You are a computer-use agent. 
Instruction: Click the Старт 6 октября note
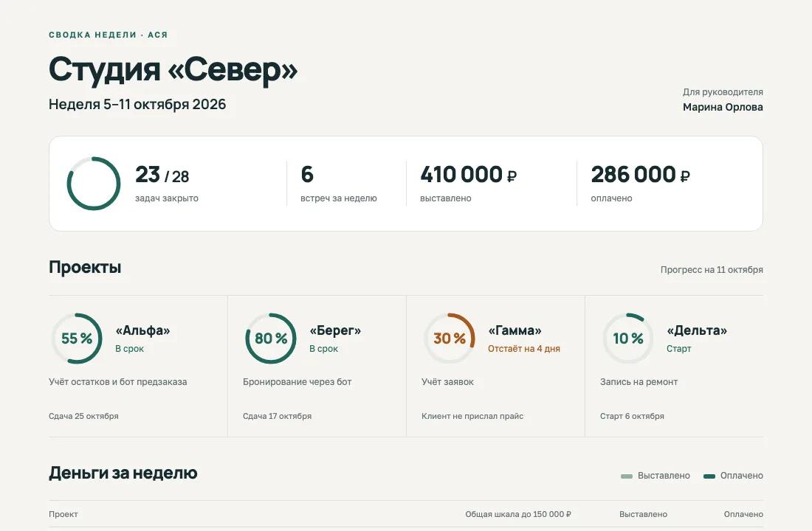click(x=632, y=416)
